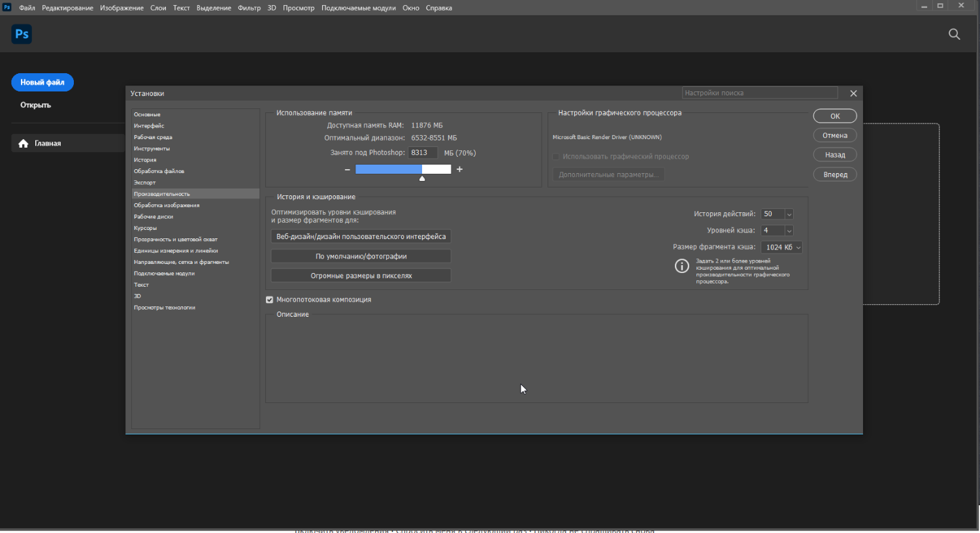Click the Главная home icon
Image resolution: width=980 pixels, height=533 pixels.
pyautogui.click(x=24, y=144)
